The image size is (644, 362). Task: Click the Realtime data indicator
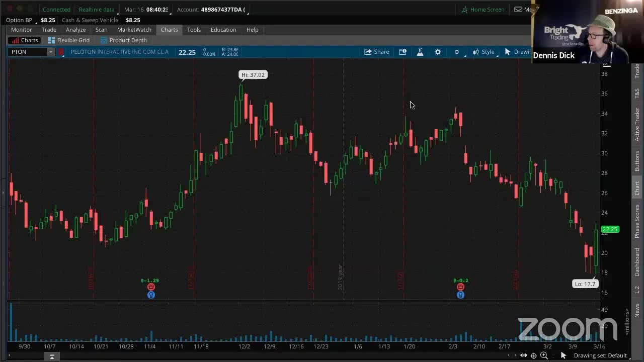pyautogui.click(x=97, y=10)
